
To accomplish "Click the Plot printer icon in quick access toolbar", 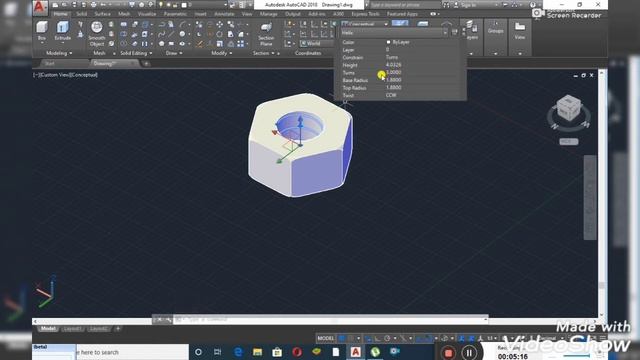I will (93, 5).
